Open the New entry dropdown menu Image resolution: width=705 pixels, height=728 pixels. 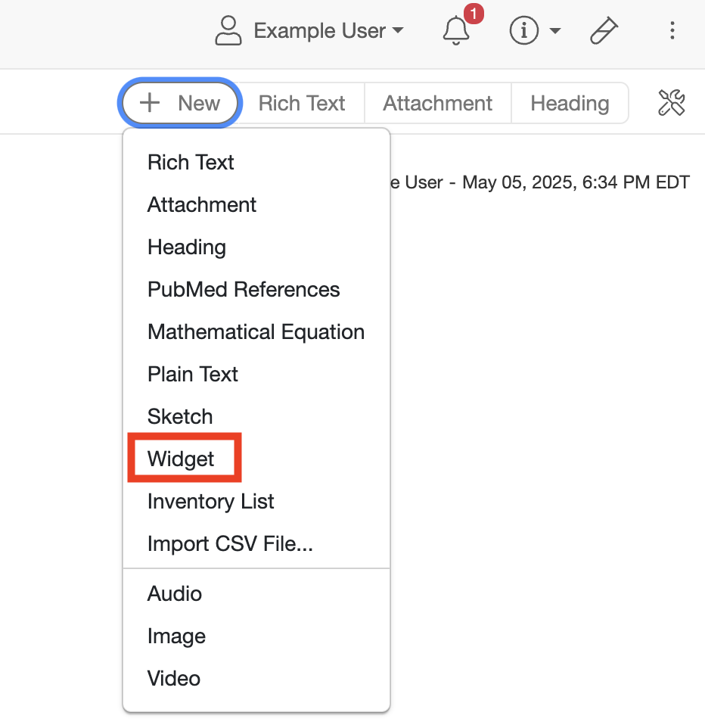point(180,102)
